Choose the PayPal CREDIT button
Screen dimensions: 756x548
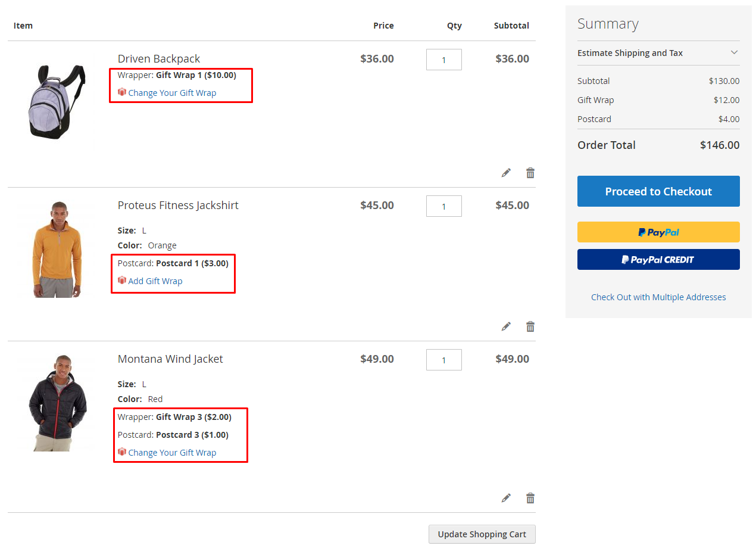pyautogui.click(x=658, y=260)
